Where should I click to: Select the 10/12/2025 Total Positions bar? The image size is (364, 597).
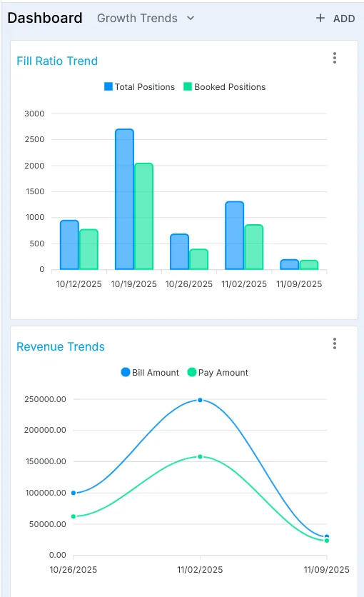tap(70, 245)
